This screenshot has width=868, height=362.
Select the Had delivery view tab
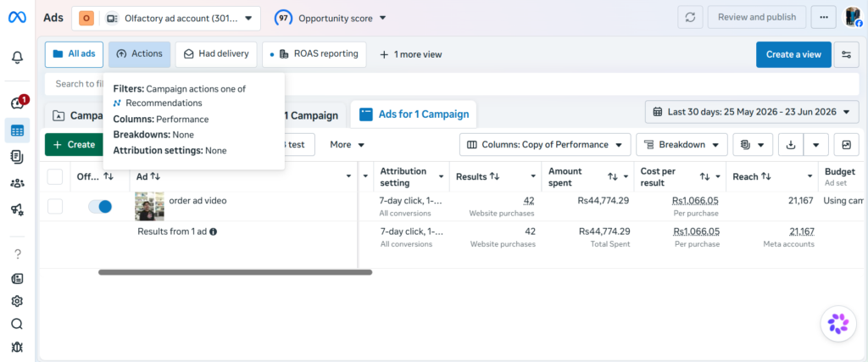(216, 54)
